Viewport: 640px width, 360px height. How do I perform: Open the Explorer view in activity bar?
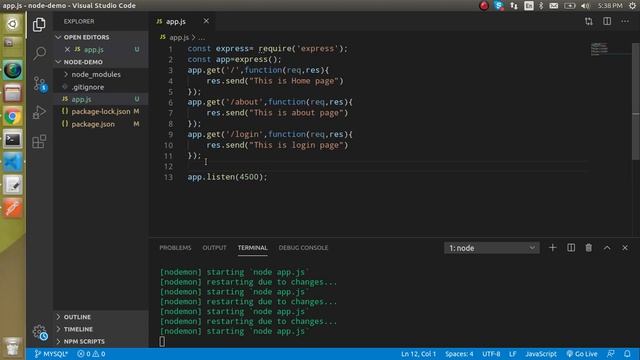point(39,24)
